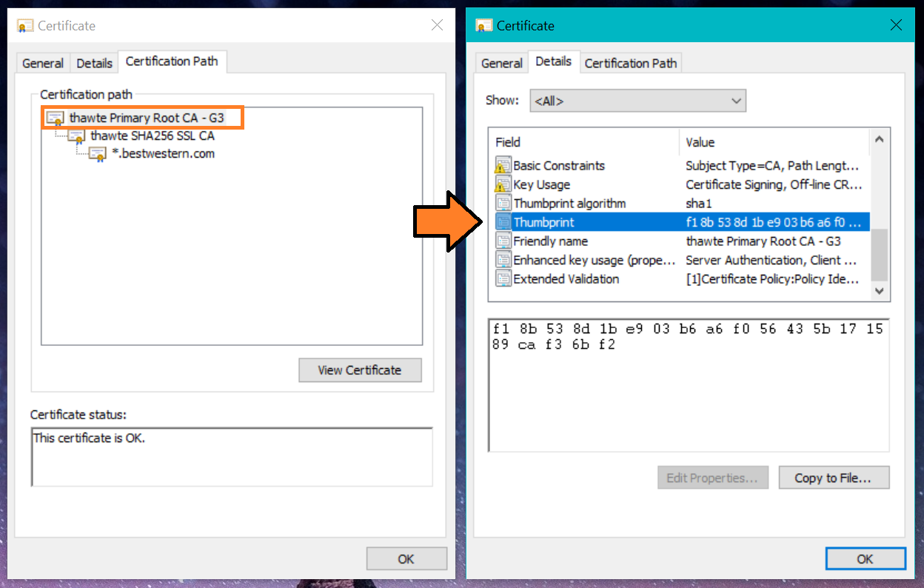Screen dimensions: 924x588
Task: Select Certification Path tab in left window
Action: 172,61
